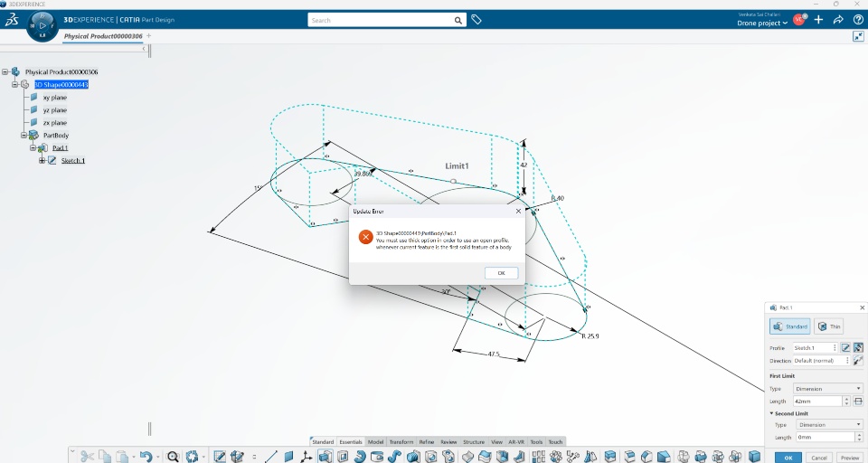Click the magnifier search icon in bottom toolbar

(x=173, y=457)
